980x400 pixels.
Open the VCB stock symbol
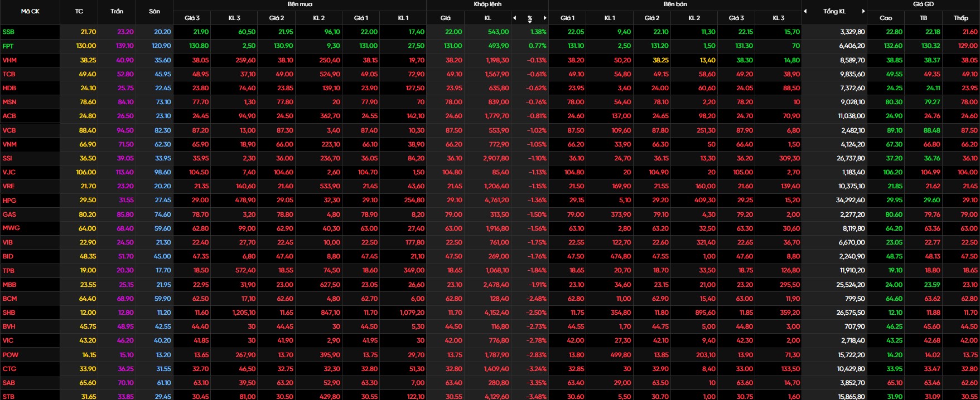tap(9, 130)
